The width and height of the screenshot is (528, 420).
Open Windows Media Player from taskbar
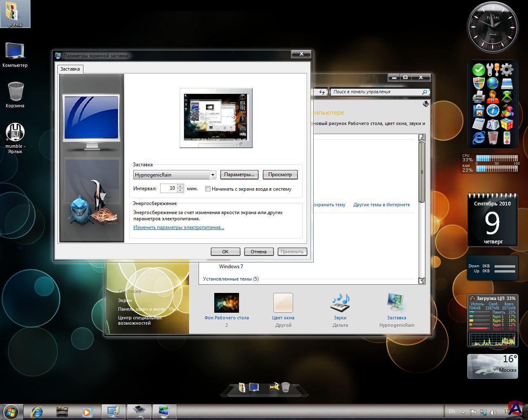tap(87, 412)
